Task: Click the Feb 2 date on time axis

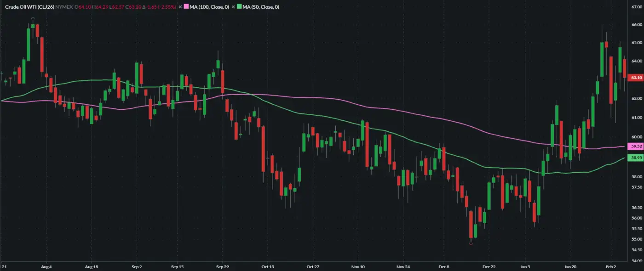Action: click(x=611, y=266)
